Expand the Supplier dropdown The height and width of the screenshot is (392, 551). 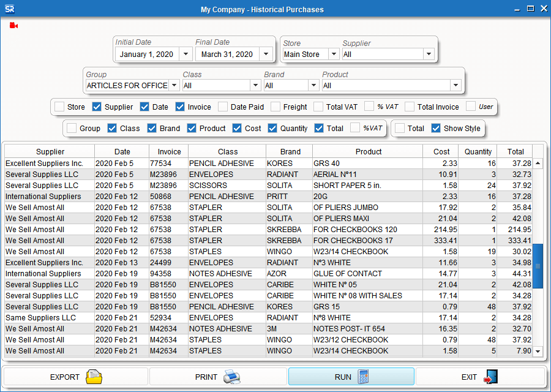click(x=429, y=54)
